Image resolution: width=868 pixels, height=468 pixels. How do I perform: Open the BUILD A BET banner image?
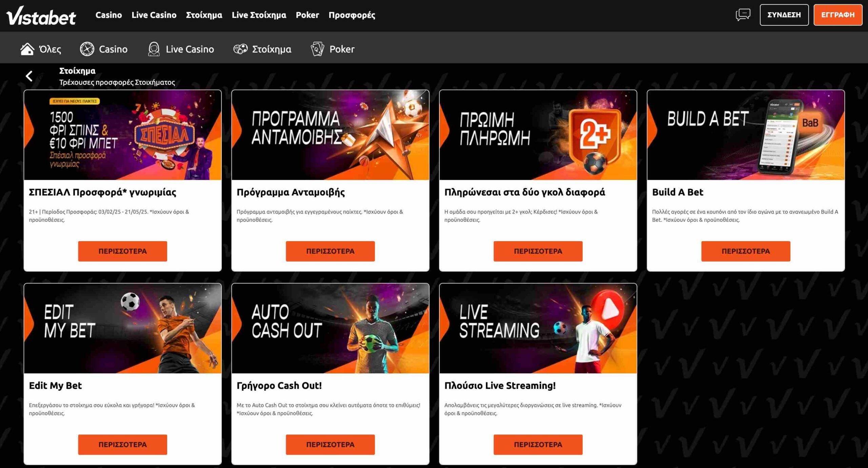click(746, 135)
